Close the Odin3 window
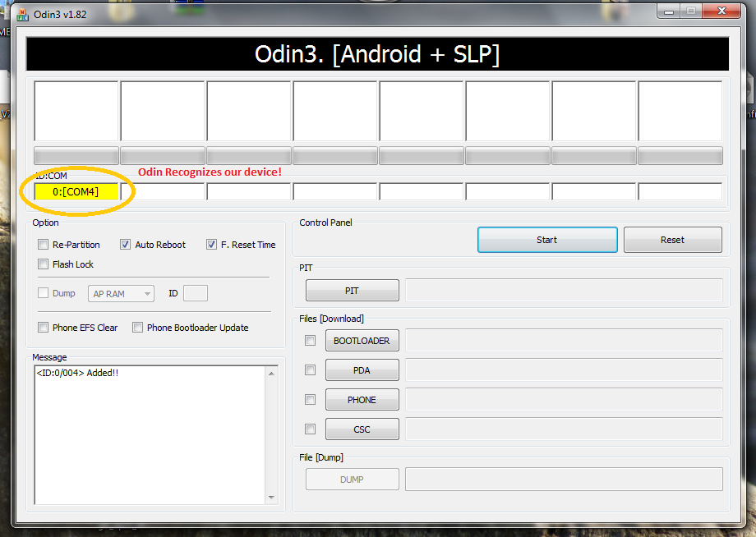 coord(721,11)
